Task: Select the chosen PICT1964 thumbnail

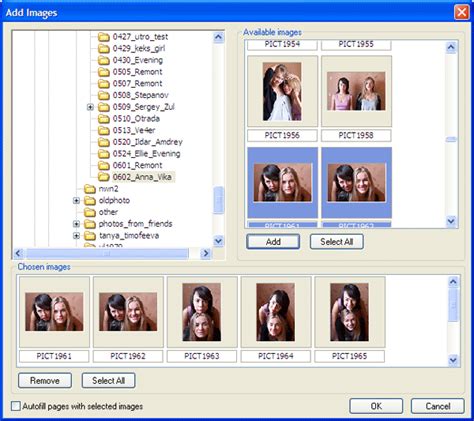Action: pyautogui.click(x=276, y=312)
